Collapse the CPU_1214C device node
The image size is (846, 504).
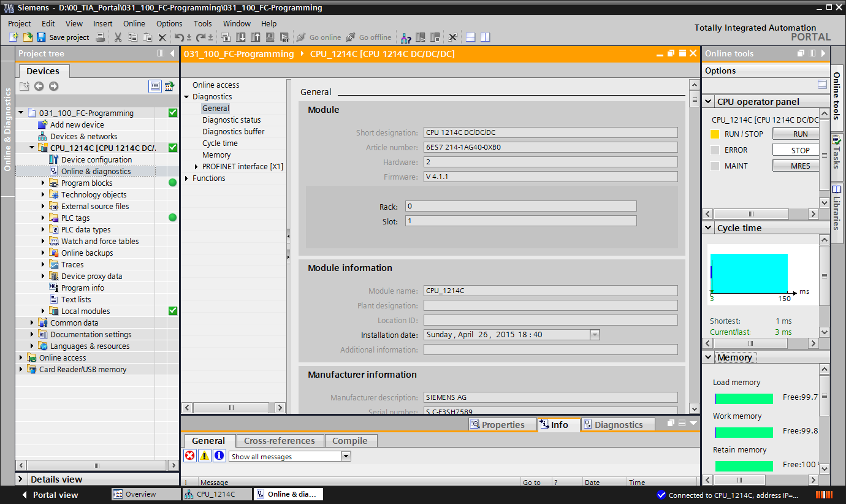point(32,148)
